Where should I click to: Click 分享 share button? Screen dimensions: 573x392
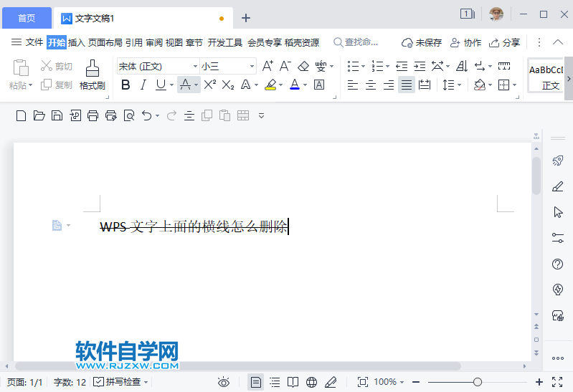504,43
